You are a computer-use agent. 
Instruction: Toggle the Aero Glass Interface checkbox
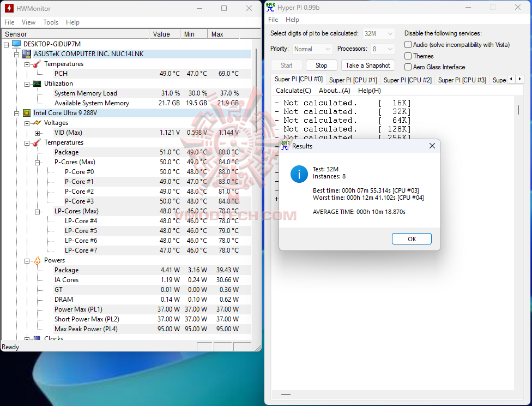pyautogui.click(x=408, y=67)
